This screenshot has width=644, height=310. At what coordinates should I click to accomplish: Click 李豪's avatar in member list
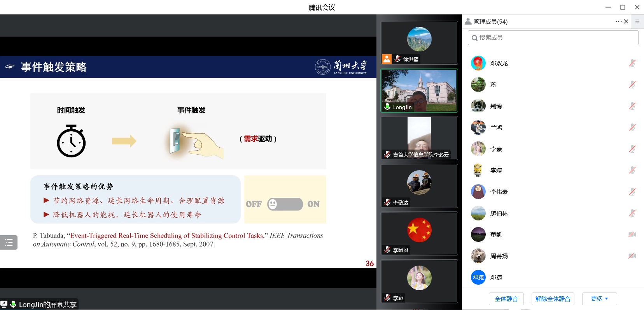point(478,149)
